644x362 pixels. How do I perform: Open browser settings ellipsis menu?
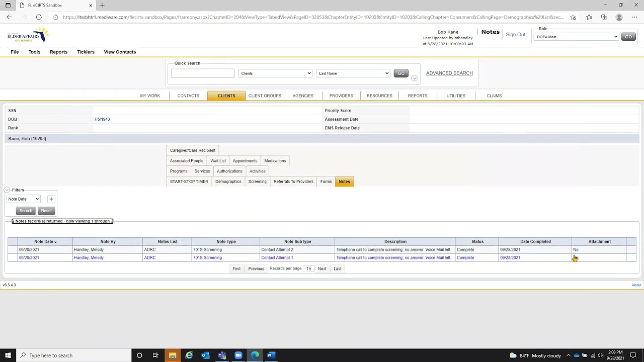pos(634,17)
